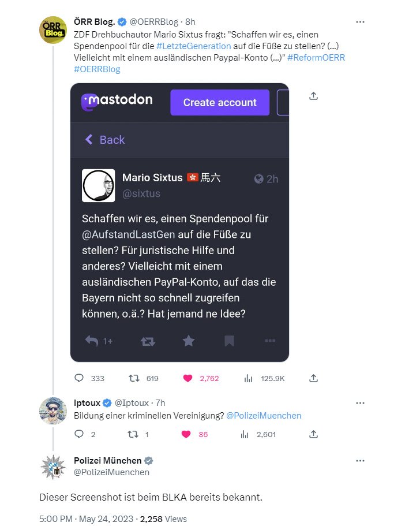Open the Iptoux profile picture
Screen dimensions: 420x526
tap(53, 411)
